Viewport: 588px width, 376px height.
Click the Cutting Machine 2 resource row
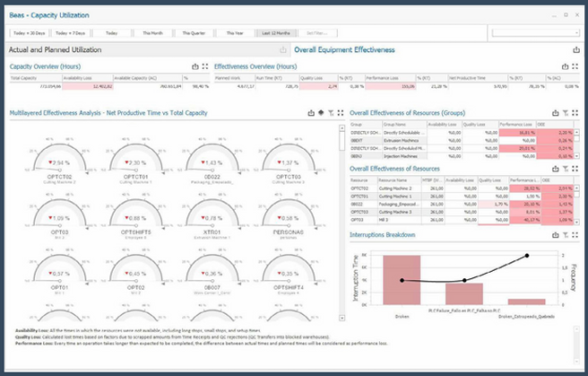coord(462,188)
